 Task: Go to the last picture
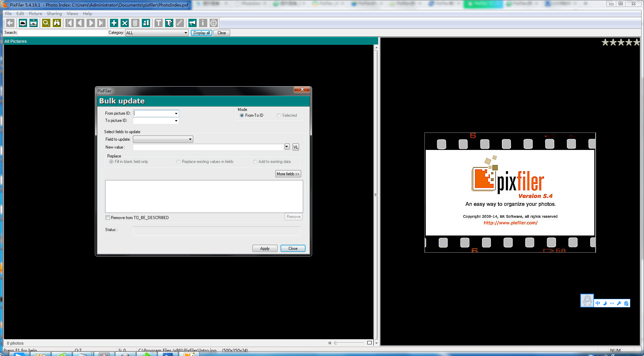pyautogui.click(x=101, y=23)
